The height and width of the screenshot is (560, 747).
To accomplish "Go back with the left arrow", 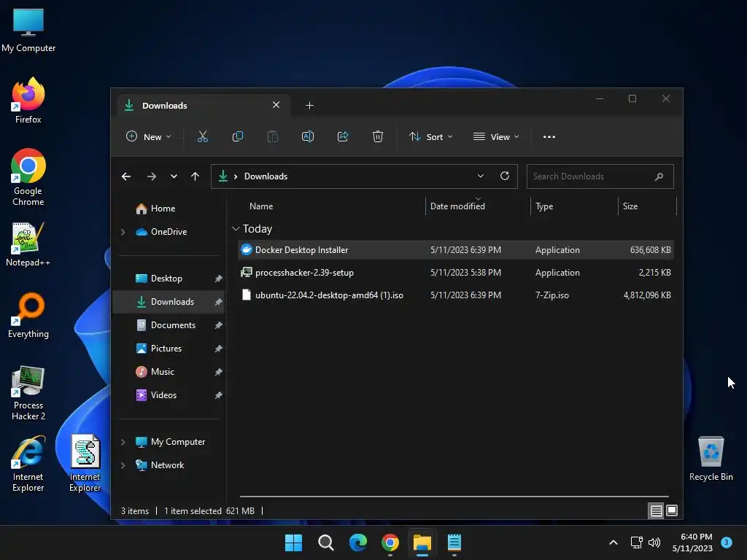I will coord(125,176).
